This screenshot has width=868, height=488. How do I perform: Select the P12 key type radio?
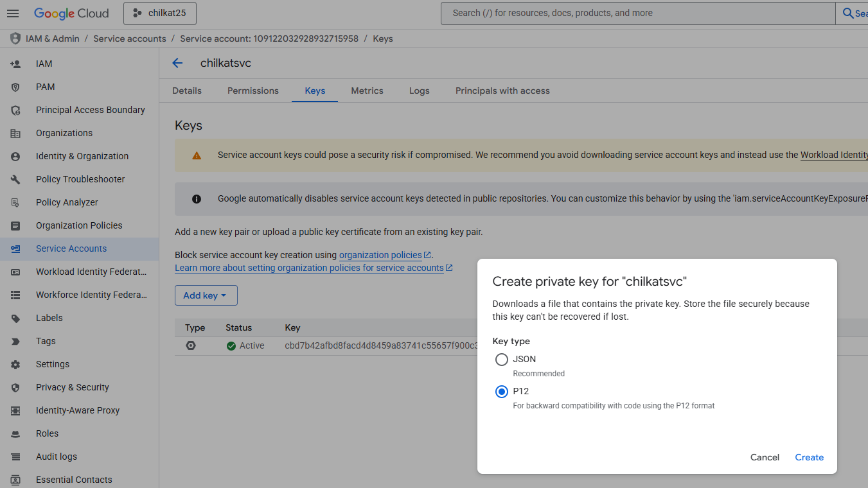pos(502,392)
